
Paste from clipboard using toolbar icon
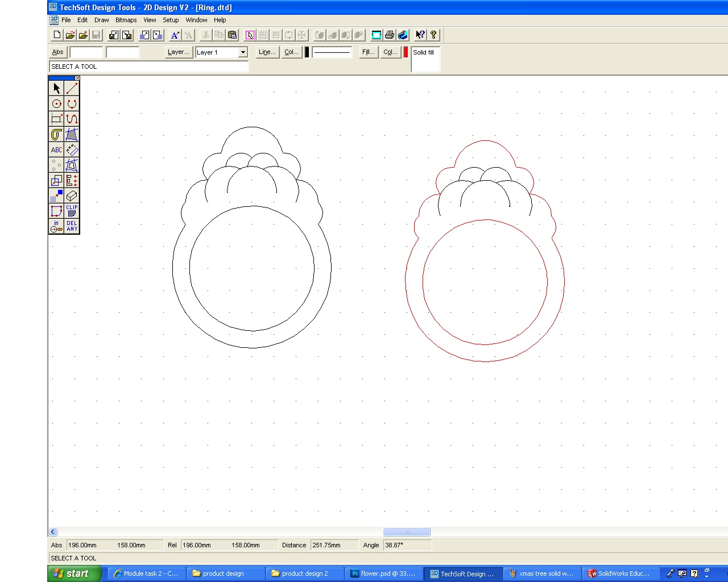[233, 35]
